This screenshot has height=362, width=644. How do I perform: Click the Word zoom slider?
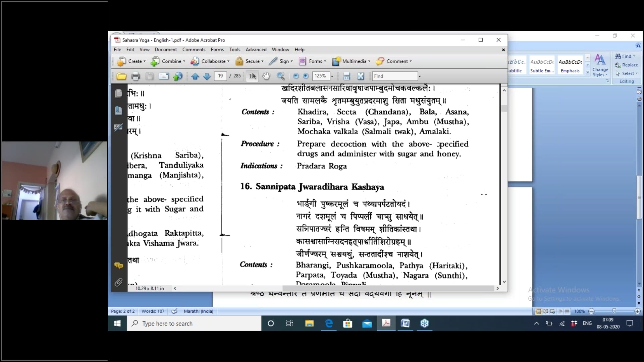(614, 311)
